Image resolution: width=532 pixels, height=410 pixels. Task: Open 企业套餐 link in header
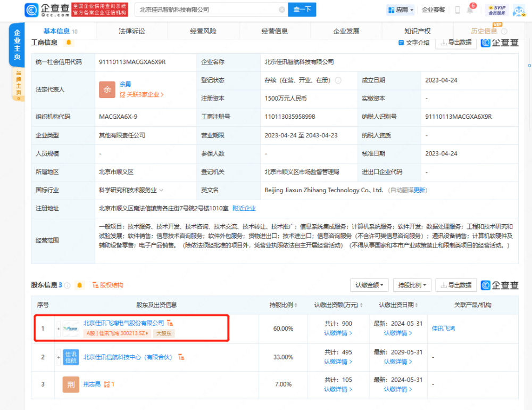(x=433, y=10)
